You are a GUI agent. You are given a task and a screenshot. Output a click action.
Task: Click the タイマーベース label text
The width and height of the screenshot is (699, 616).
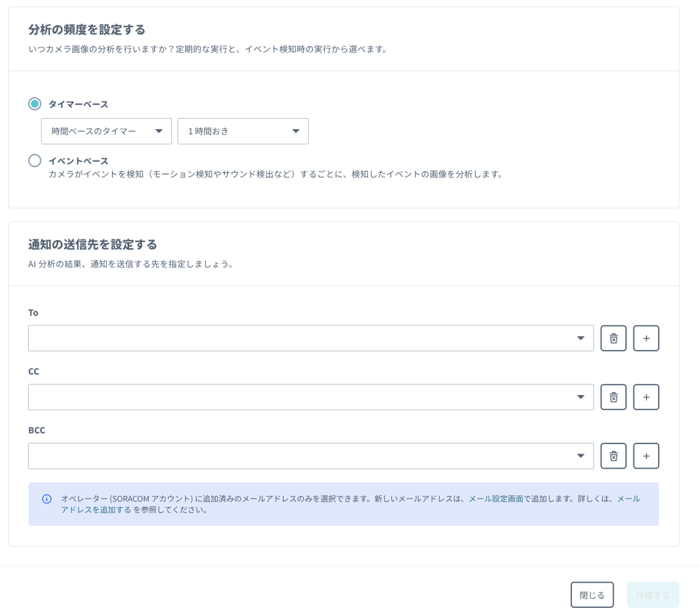79,104
